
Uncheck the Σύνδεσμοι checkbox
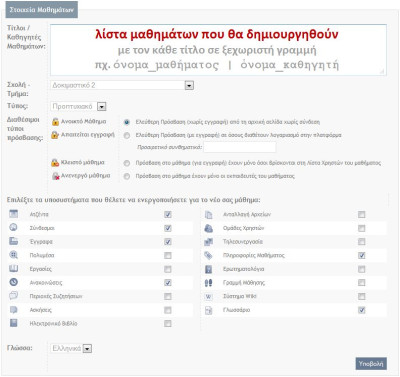tap(168, 228)
